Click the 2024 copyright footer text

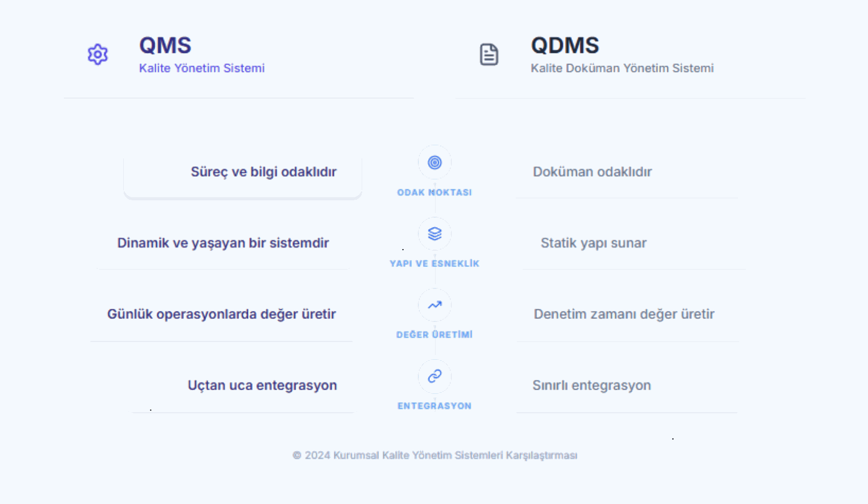[x=435, y=455]
